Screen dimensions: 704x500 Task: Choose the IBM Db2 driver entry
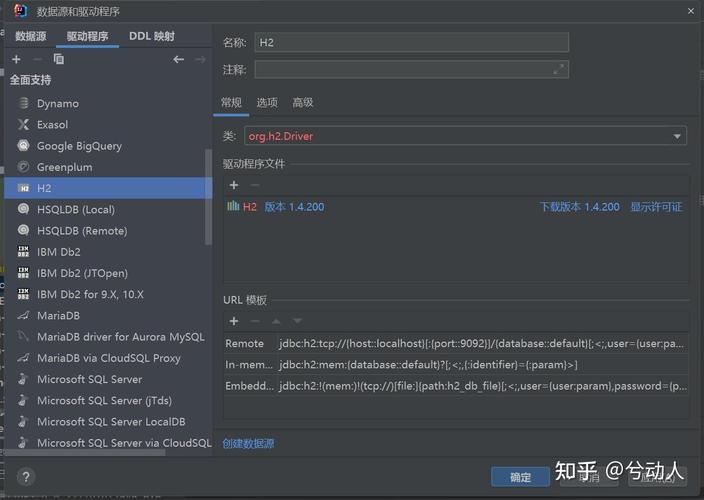[x=108, y=252]
